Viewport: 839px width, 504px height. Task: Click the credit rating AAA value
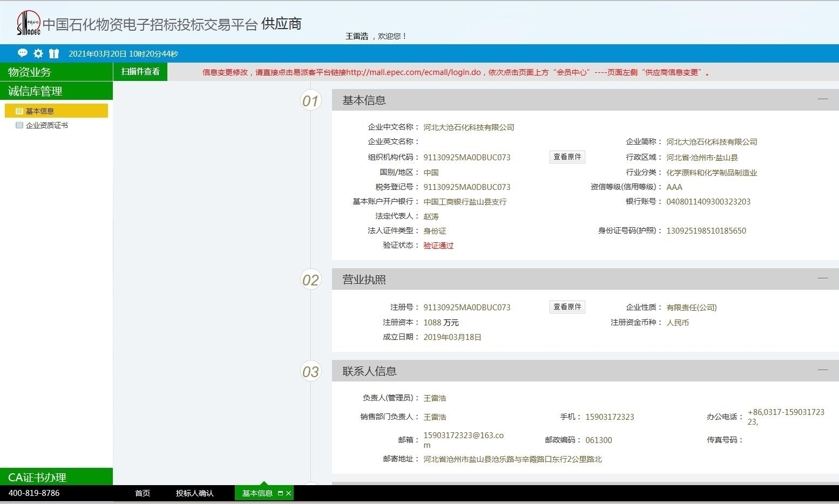(x=674, y=187)
